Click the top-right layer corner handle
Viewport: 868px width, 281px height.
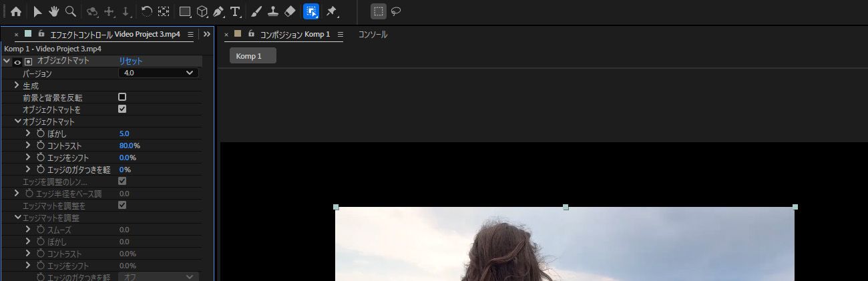tap(795, 207)
